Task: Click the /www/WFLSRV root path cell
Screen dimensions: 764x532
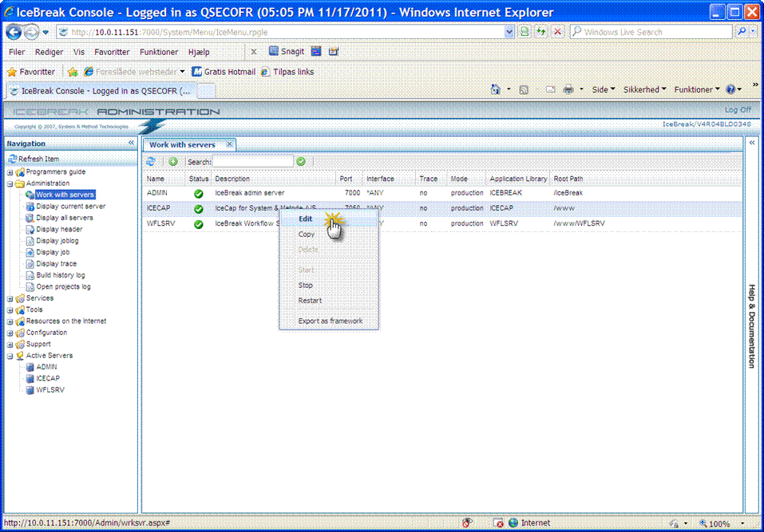Action: point(579,224)
